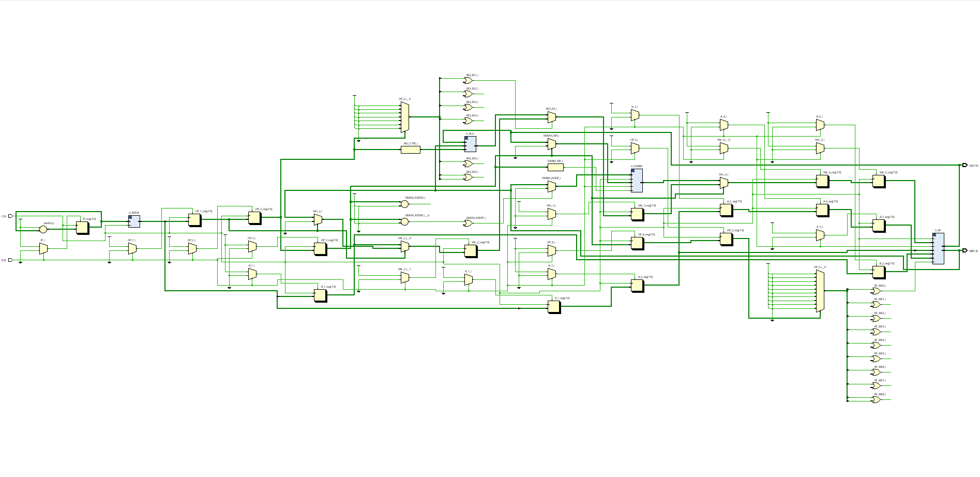Select the RES_EX6_i OR gate

[469, 177]
